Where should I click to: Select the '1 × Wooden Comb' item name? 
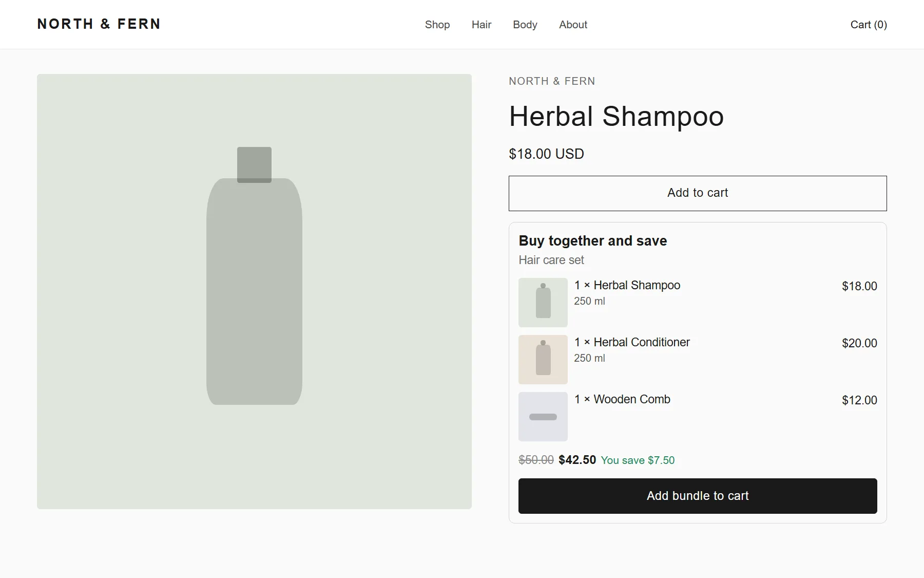(x=622, y=399)
